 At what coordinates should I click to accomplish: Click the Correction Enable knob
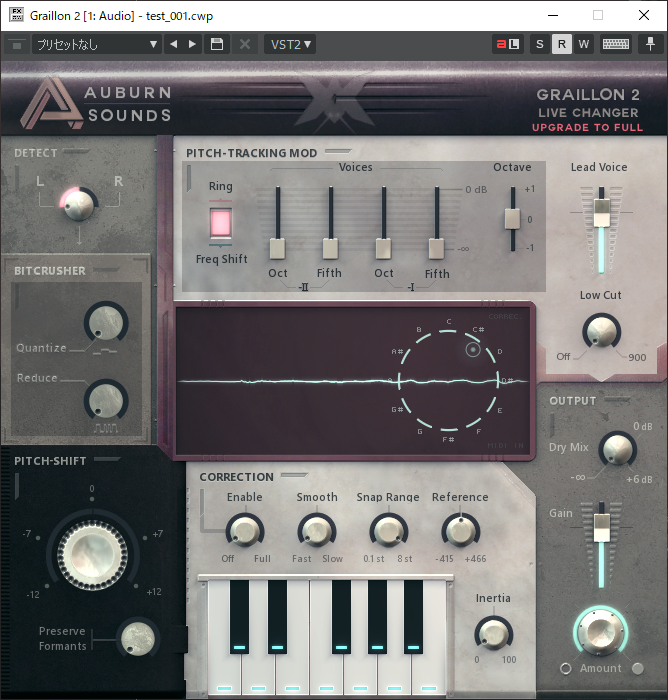(x=245, y=531)
